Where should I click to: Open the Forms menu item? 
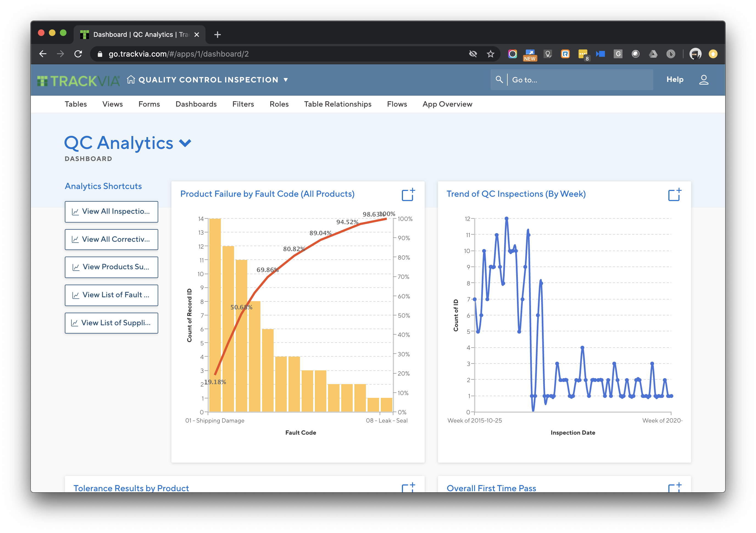tap(149, 104)
